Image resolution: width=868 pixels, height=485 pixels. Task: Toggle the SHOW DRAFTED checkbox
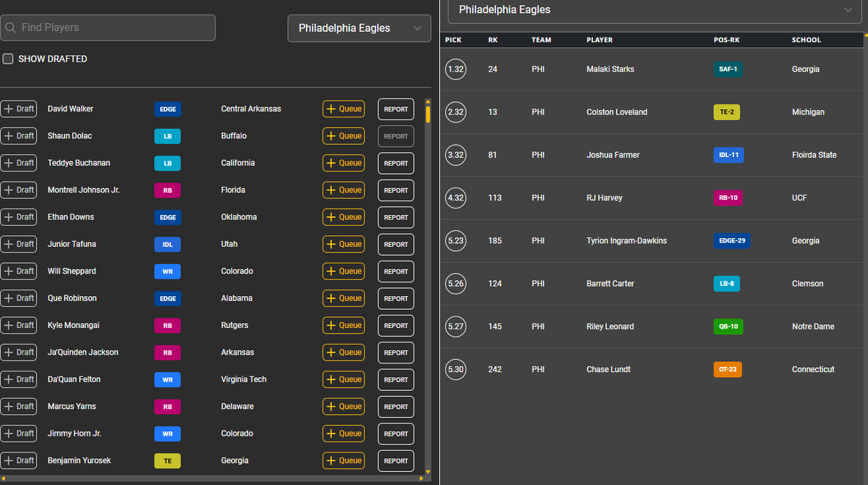(x=8, y=59)
